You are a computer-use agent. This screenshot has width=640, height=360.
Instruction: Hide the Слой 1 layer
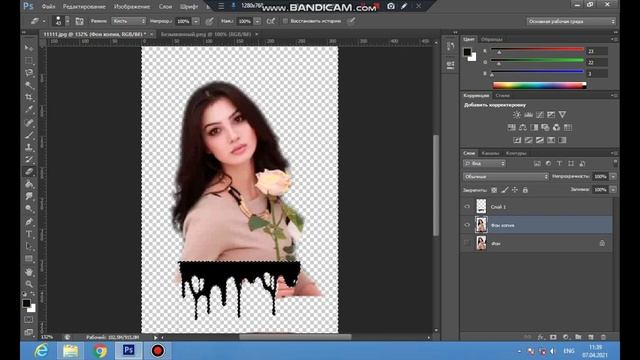click(467, 207)
